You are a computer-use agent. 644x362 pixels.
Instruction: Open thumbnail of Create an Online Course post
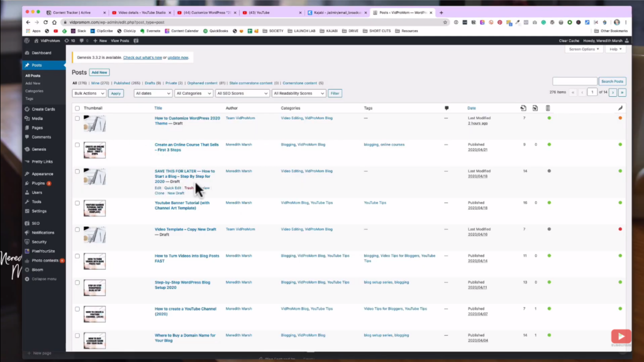pyautogui.click(x=94, y=150)
